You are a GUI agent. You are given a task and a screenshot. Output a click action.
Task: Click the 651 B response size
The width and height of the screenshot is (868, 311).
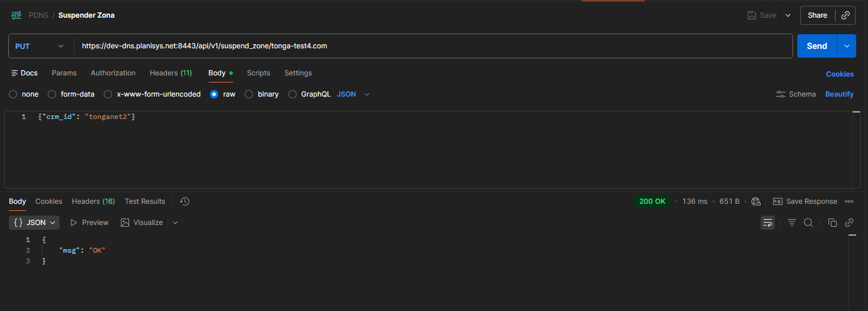(x=729, y=201)
